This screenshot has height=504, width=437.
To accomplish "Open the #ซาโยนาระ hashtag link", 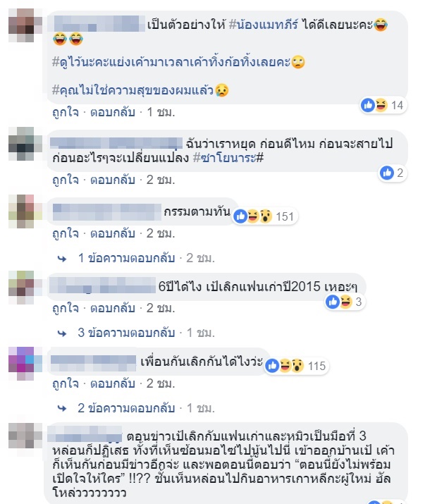I will click(x=228, y=158).
